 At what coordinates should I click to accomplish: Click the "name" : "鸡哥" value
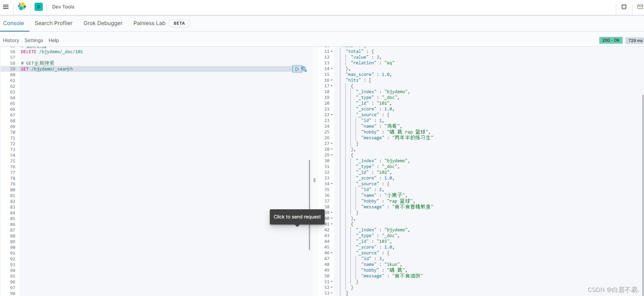(x=394, y=126)
